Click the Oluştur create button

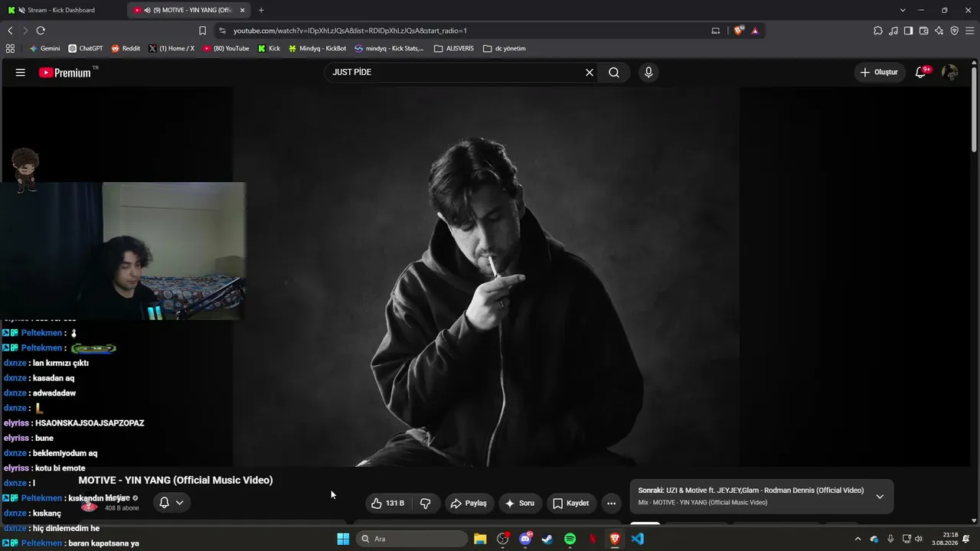pyautogui.click(x=879, y=73)
